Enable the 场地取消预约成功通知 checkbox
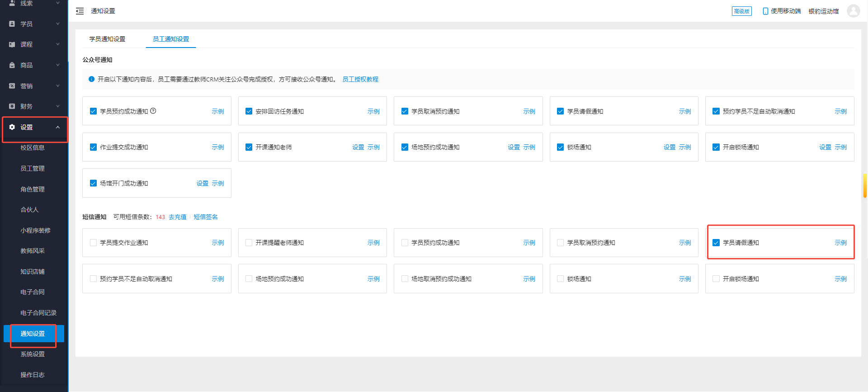This screenshot has height=392, width=868. click(x=405, y=279)
